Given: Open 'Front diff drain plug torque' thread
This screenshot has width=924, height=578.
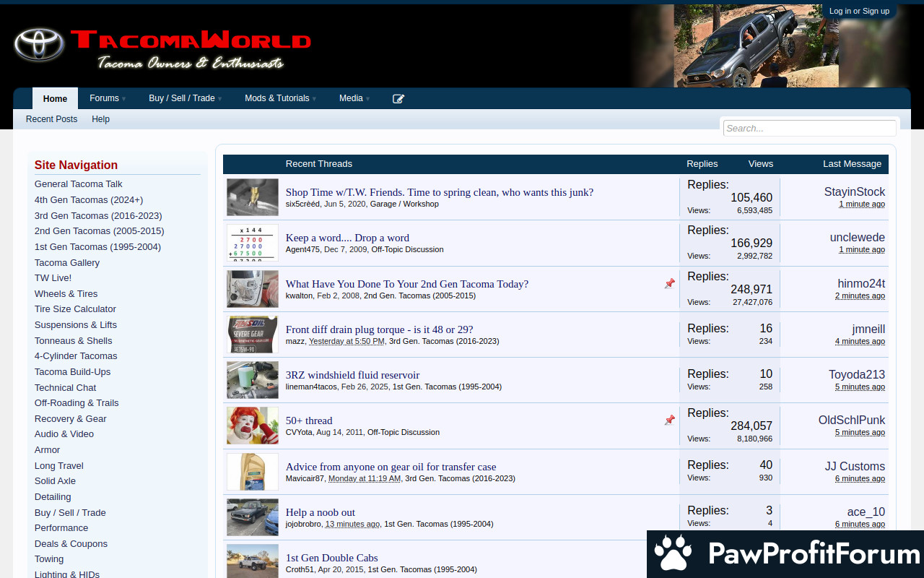Looking at the screenshot, I should click(380, 329).
